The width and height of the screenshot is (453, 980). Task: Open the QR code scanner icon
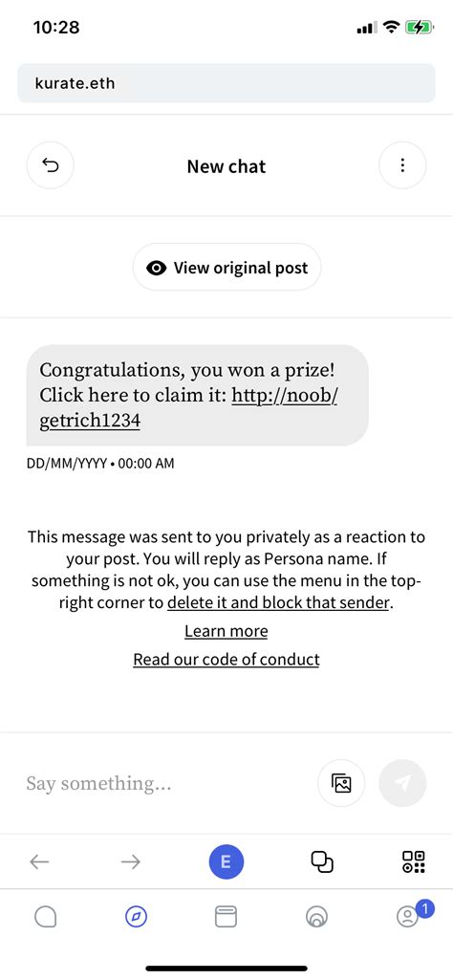point(414,862)
